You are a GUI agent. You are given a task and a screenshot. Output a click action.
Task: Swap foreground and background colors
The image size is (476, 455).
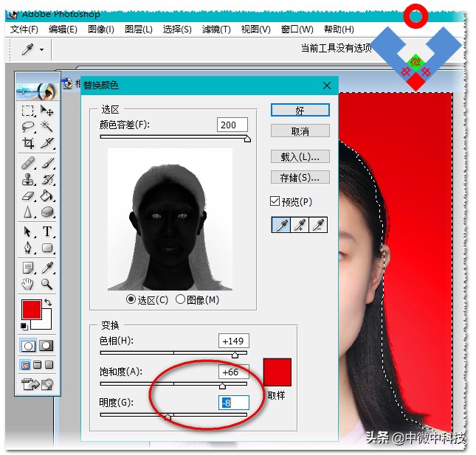[x=48, y=302]
